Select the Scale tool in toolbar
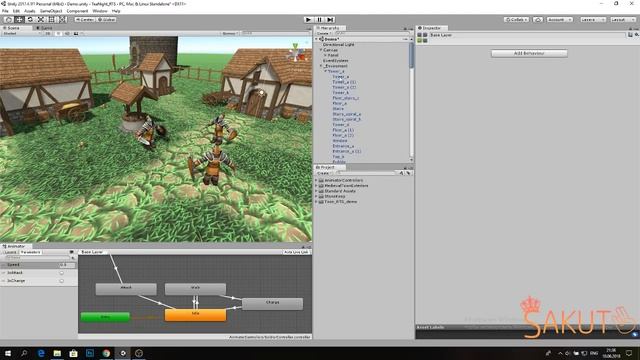 41,20
